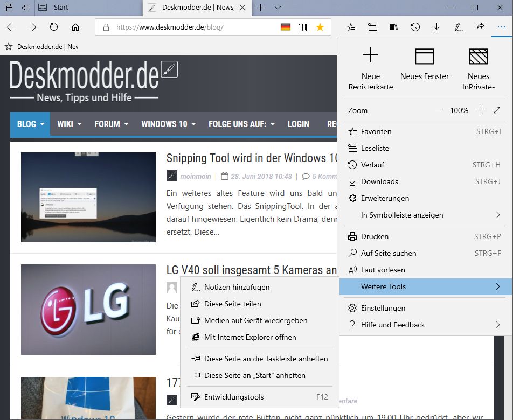Select Diese Seite an Start anheften
The width and height of the screenshot is (513, 420).
pyautogui.click(x=259, y=375)
